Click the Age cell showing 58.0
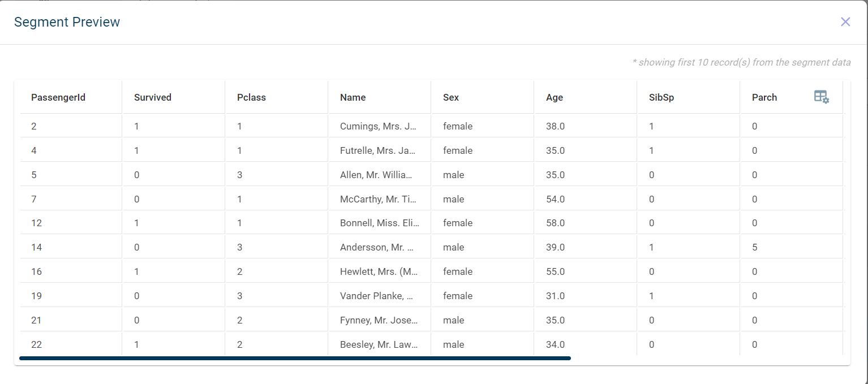868x384 pixels. [555, 223]
